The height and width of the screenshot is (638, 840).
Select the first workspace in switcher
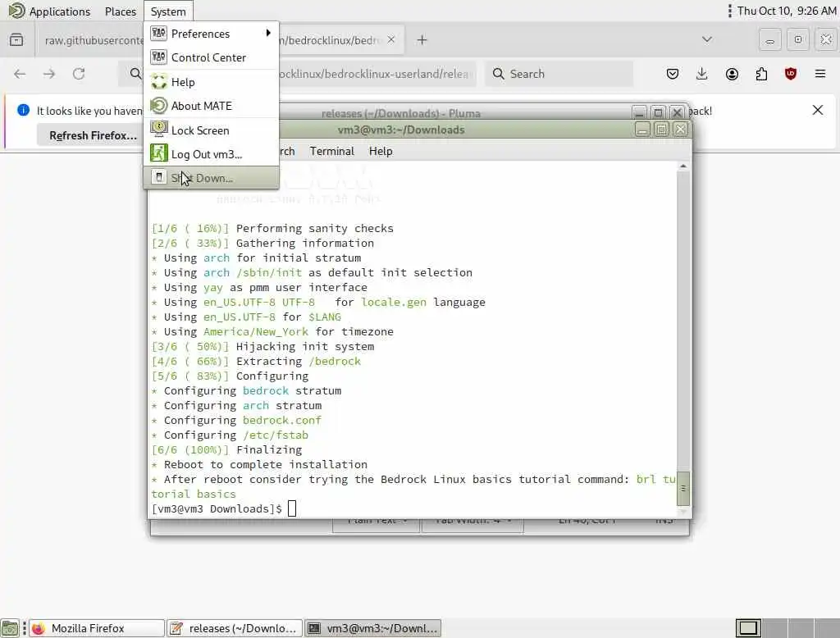(x=748, y=628)
